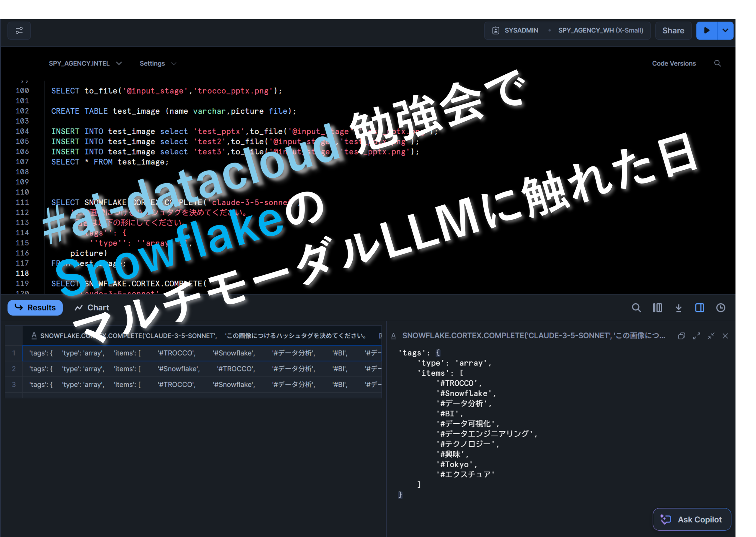
Task: Toggle the side detail panel icon
Action: click(x=699, y=308)
